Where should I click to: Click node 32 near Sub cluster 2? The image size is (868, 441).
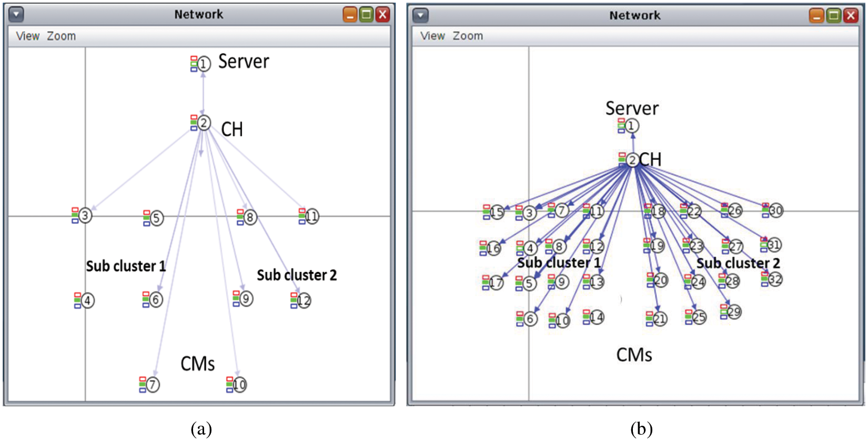pyautogui.click(x=775, y=279)
